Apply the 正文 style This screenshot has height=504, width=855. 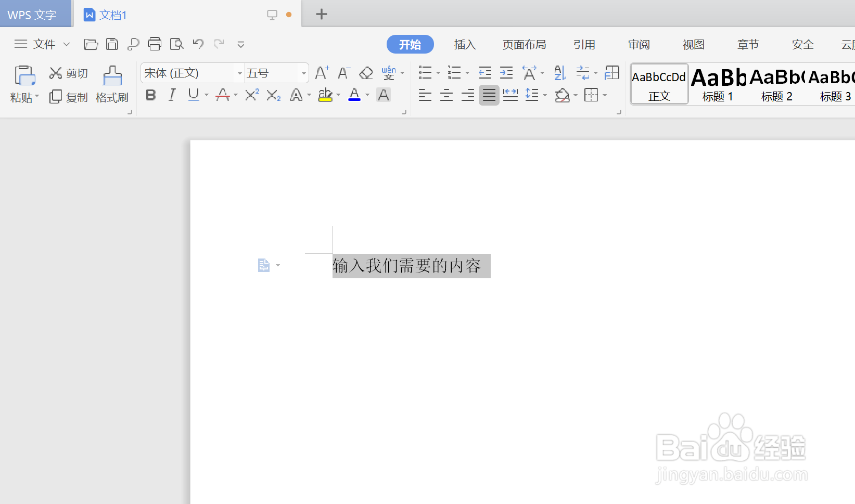[x=659, y=84]
